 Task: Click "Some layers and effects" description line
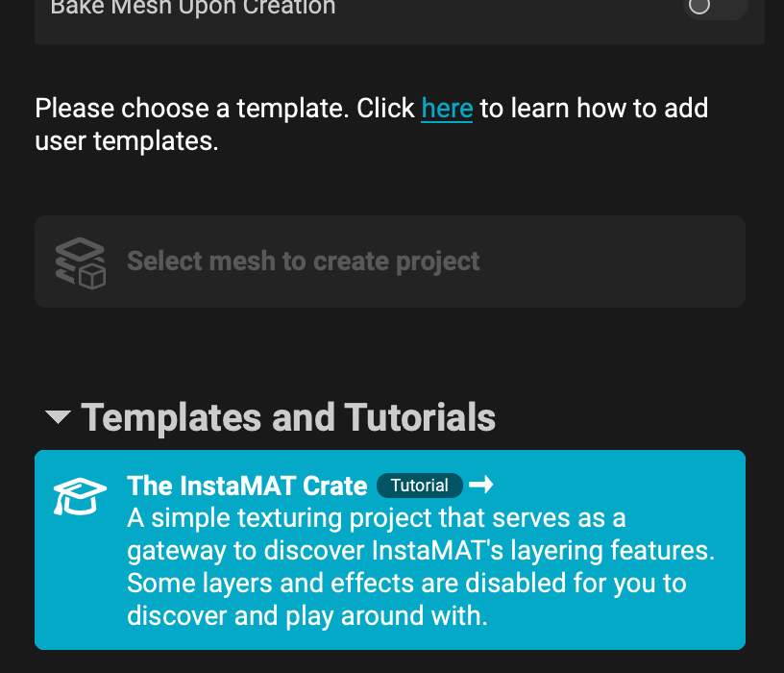coord(406,583)
